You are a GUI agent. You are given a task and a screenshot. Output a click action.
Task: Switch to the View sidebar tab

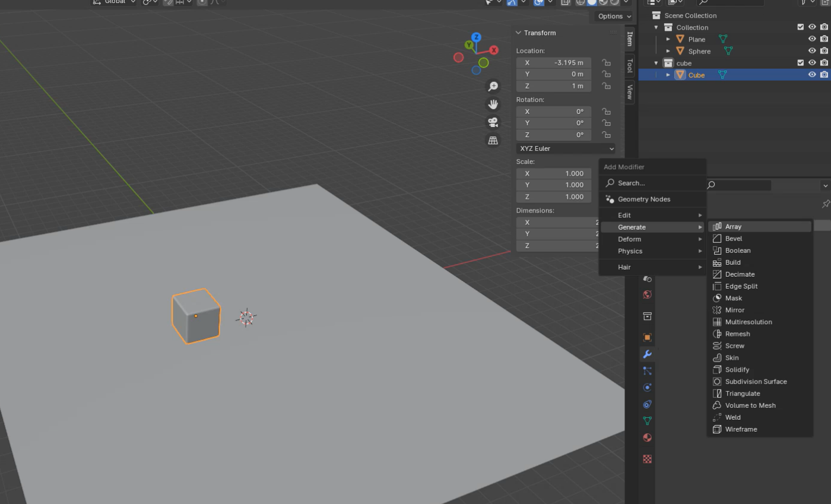tap(629, 91)
